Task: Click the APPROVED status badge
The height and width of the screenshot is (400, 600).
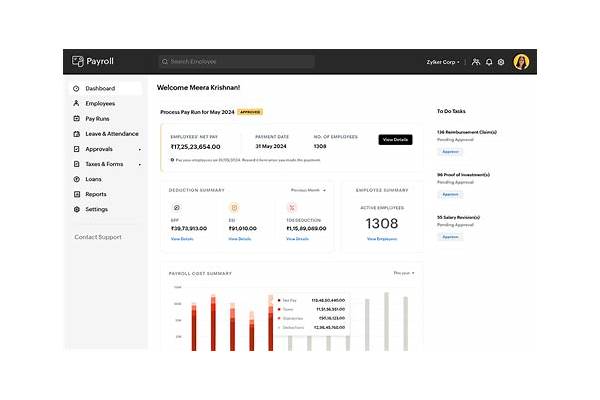Action: [x=250, y=112]
